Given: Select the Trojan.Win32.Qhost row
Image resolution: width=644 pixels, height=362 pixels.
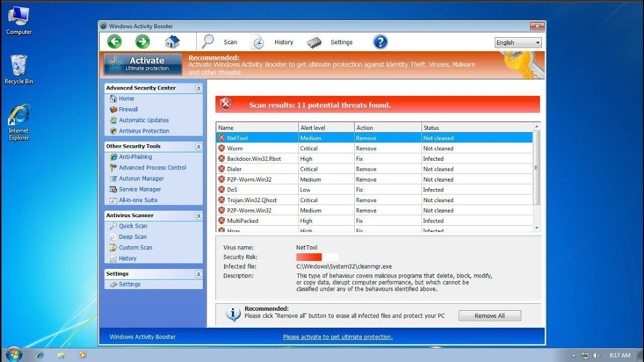Looking at the screenshot, I should [x=374, y=200].
